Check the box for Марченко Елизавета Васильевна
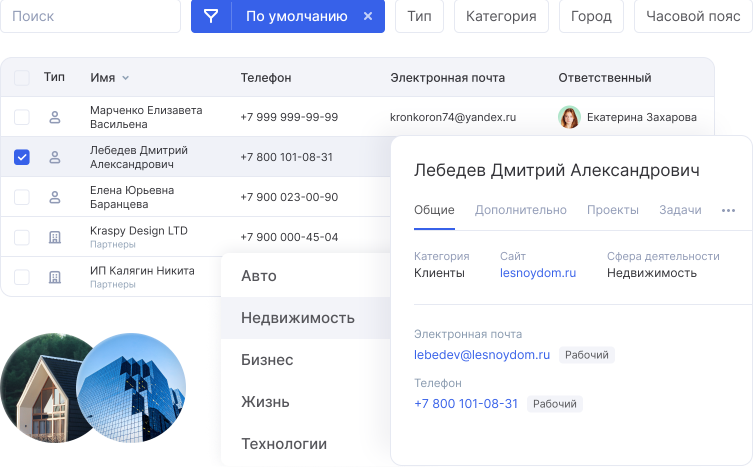 click(21, 117)
